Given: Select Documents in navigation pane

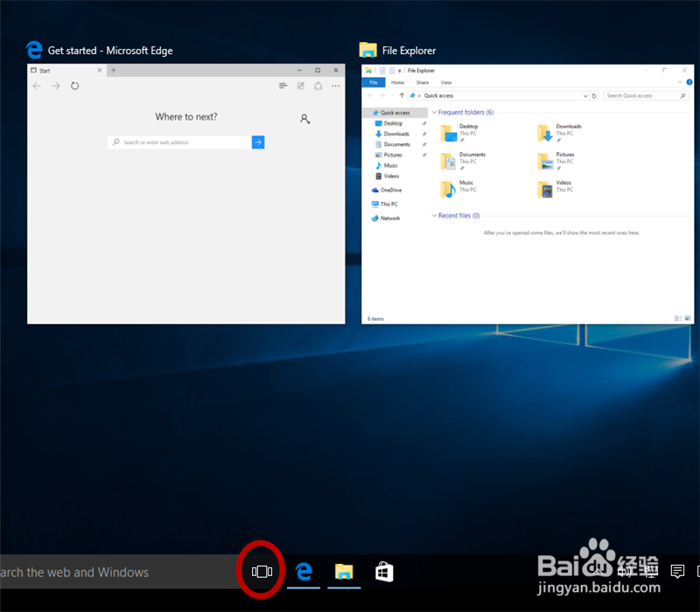Looking at the screenshot, I should click(x=397, y=144).
